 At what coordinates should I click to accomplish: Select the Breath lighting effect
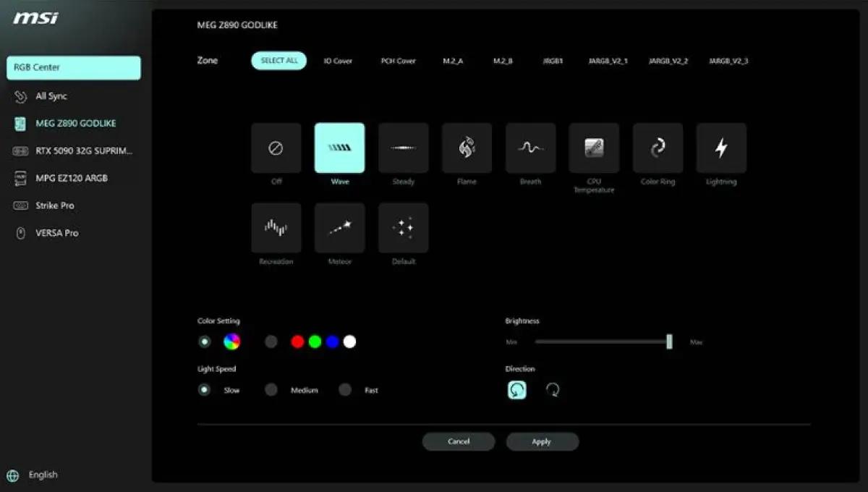pos(530,148)
